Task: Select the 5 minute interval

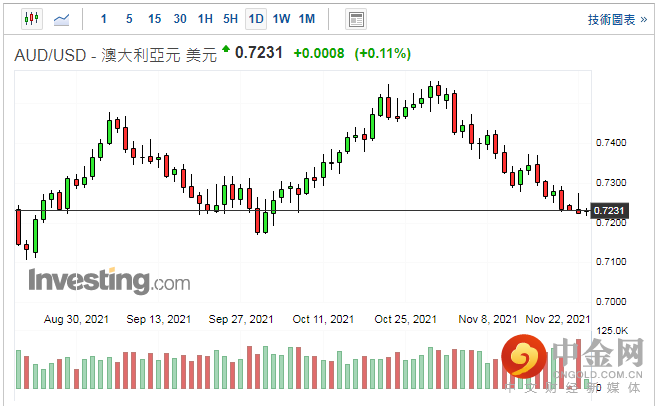Action: [129, 19]
